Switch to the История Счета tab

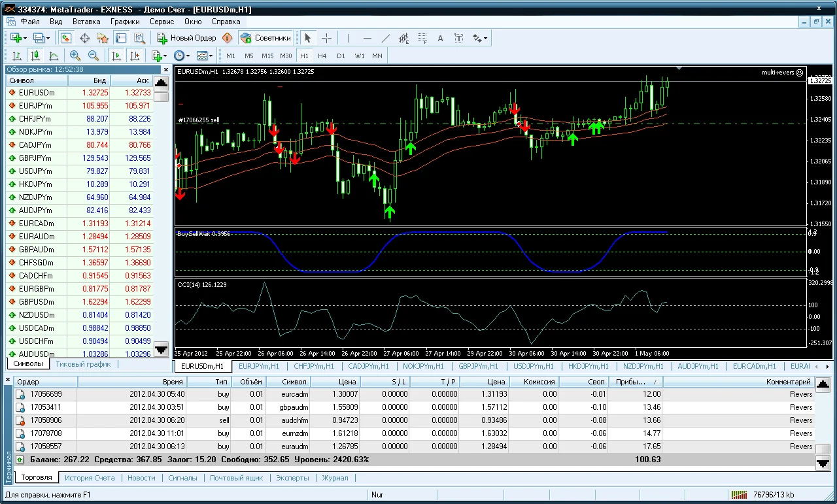click(90, 478)
